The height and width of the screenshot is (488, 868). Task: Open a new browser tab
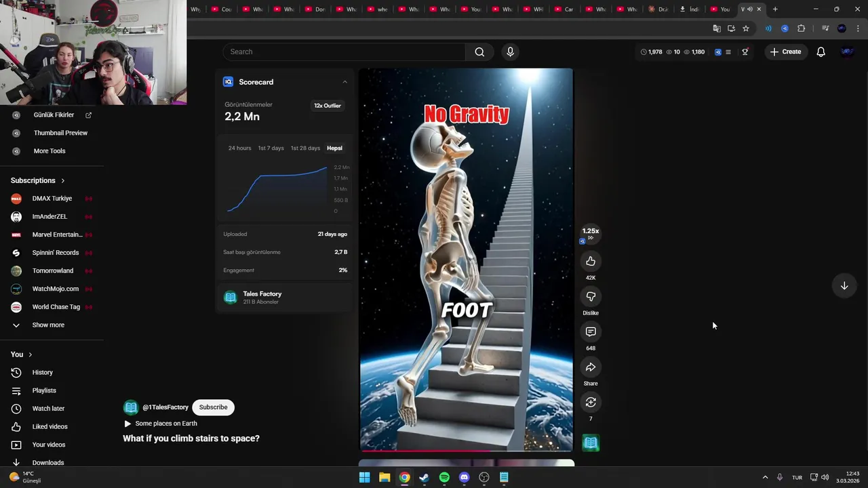pos(775,9)
